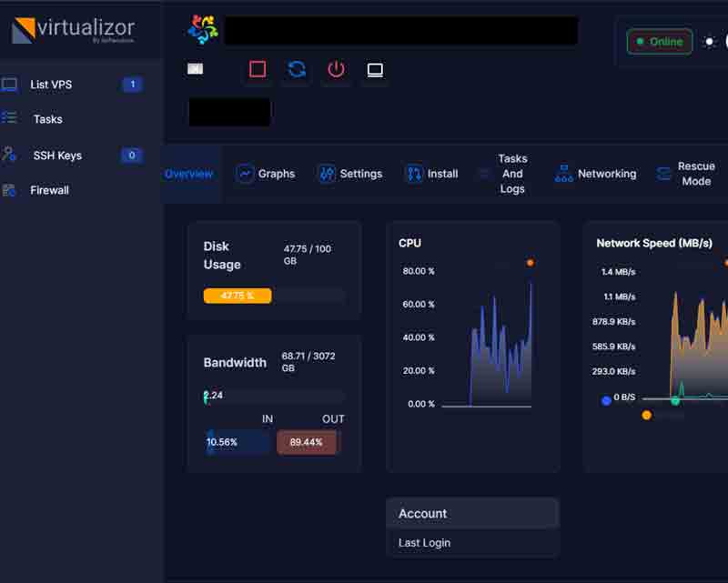Click the Online status button
This screenshot has height=583, width=728.
659,41
